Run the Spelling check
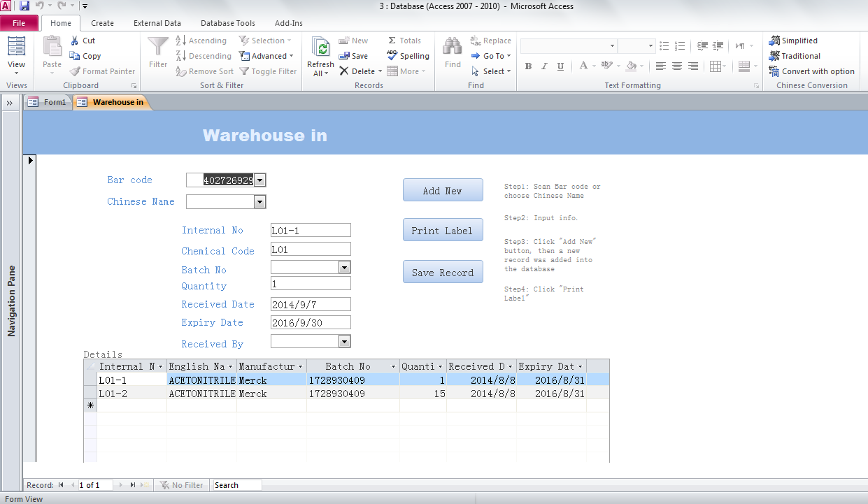This screenshot has width=868, height=504. point(408,56)
